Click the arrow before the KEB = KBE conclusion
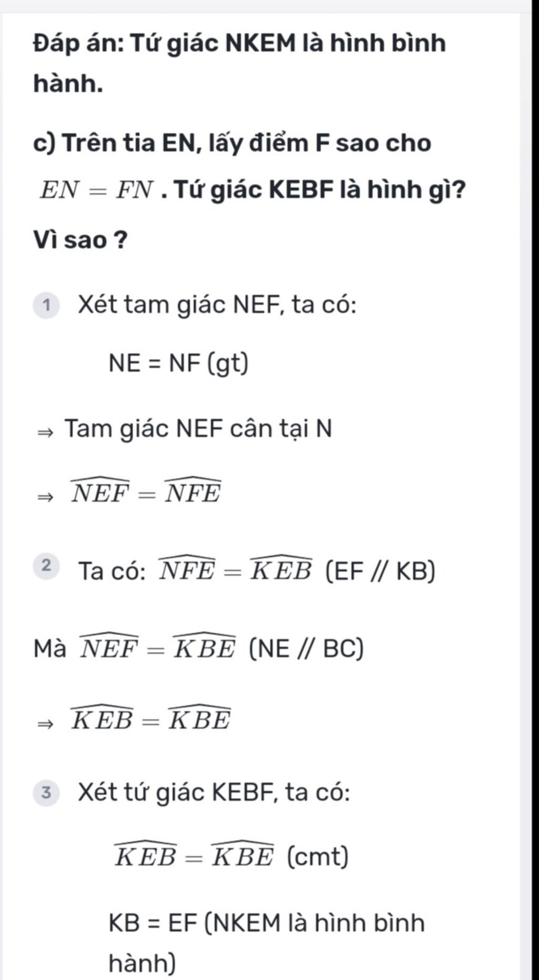 (x=45, y=724)
